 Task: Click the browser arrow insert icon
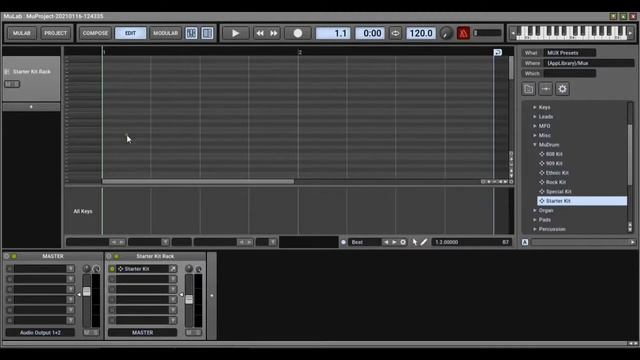(545, 89)
